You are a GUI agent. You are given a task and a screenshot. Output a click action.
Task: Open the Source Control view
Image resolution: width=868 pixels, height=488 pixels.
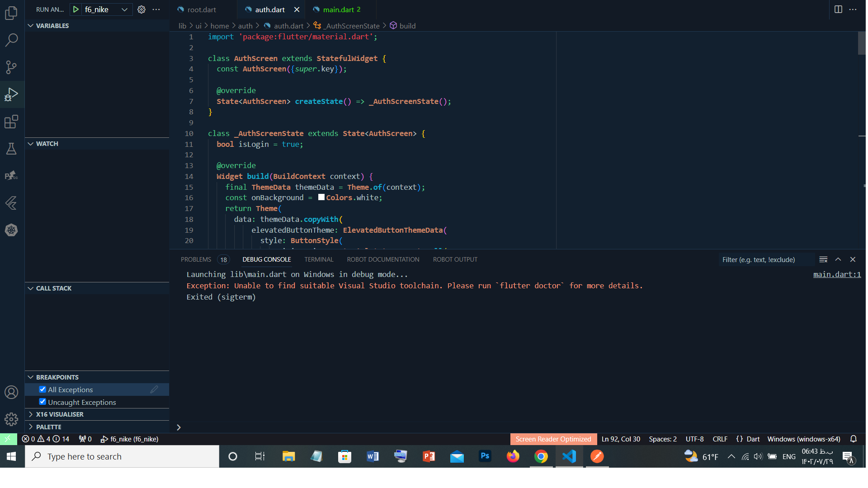(x=11, y=67)
